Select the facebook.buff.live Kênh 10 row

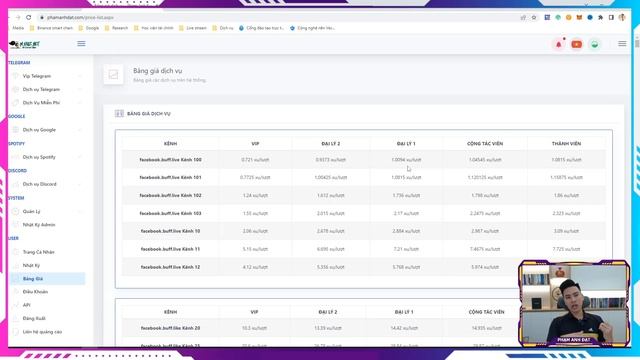pyautogui.click(x=364, y=231)
